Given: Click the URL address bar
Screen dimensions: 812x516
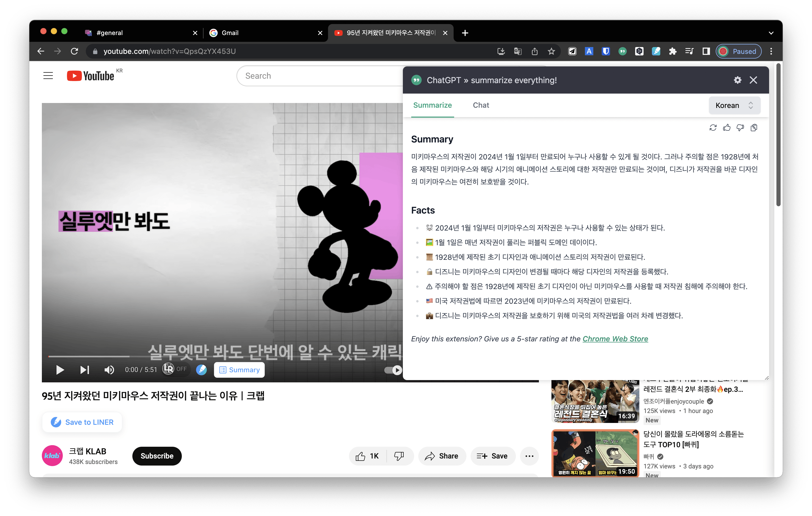Looking at the screenshot, I should coord(290,51).
